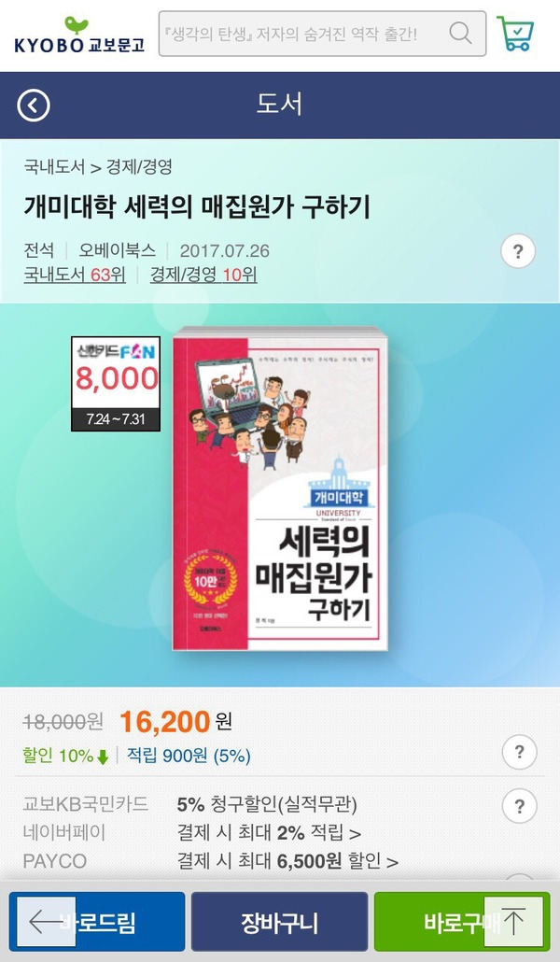Open help icon beside book ranking
Screen dimensions: 560x962
518,251
